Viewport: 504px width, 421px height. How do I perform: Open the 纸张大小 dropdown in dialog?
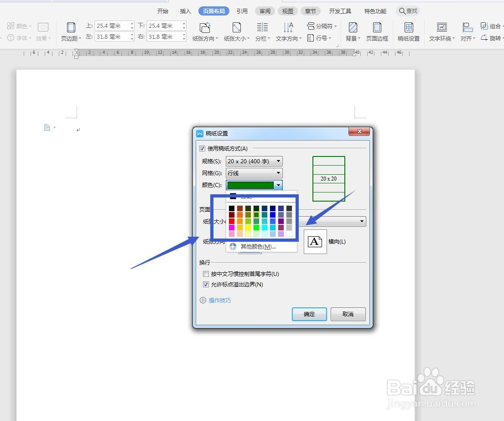tap(362, 221)
